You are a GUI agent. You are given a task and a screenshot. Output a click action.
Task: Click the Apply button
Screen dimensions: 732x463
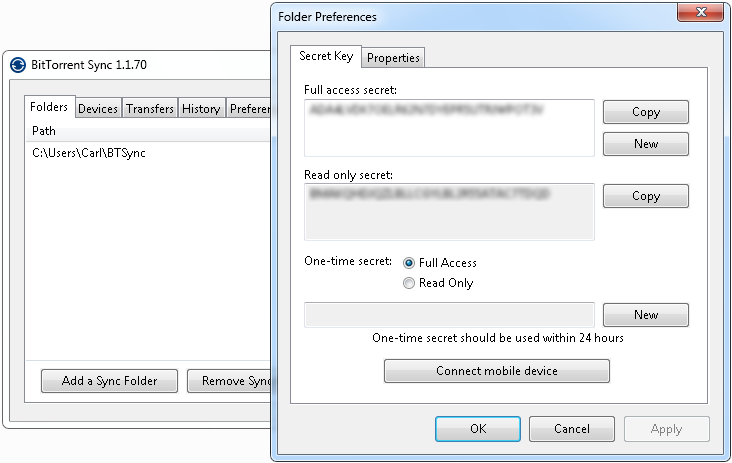pyautogui.click(x=667, y=429)
